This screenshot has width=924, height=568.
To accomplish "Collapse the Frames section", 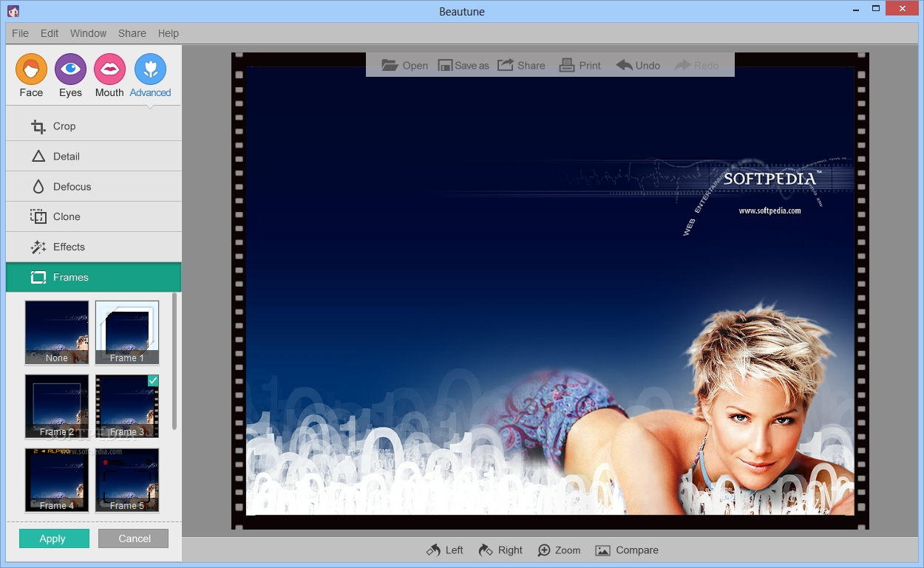I will [x=93, y=277].
